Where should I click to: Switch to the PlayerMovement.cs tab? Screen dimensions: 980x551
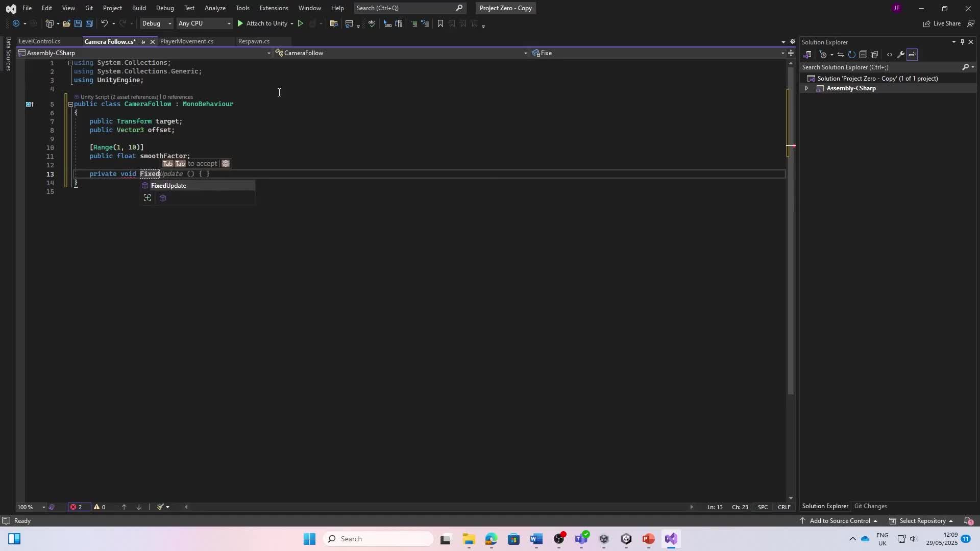187,41
